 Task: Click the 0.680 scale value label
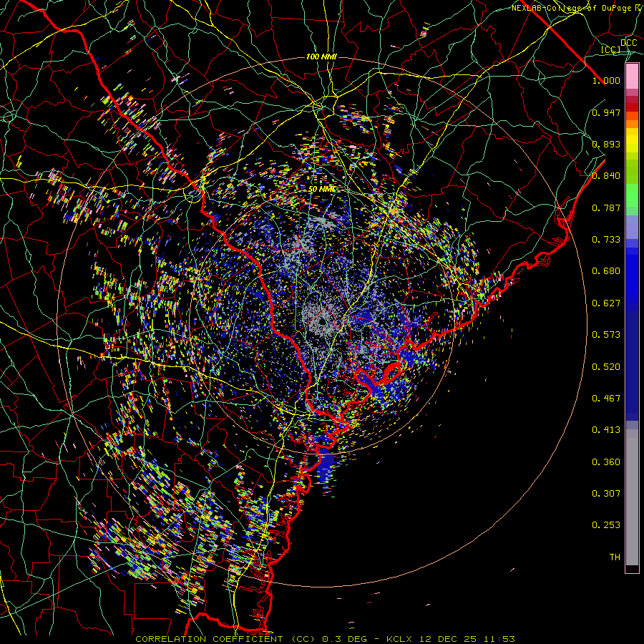point(606,271)
